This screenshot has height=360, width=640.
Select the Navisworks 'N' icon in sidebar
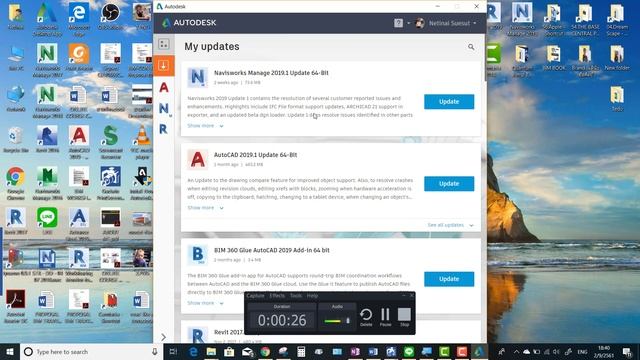[164, 108]
